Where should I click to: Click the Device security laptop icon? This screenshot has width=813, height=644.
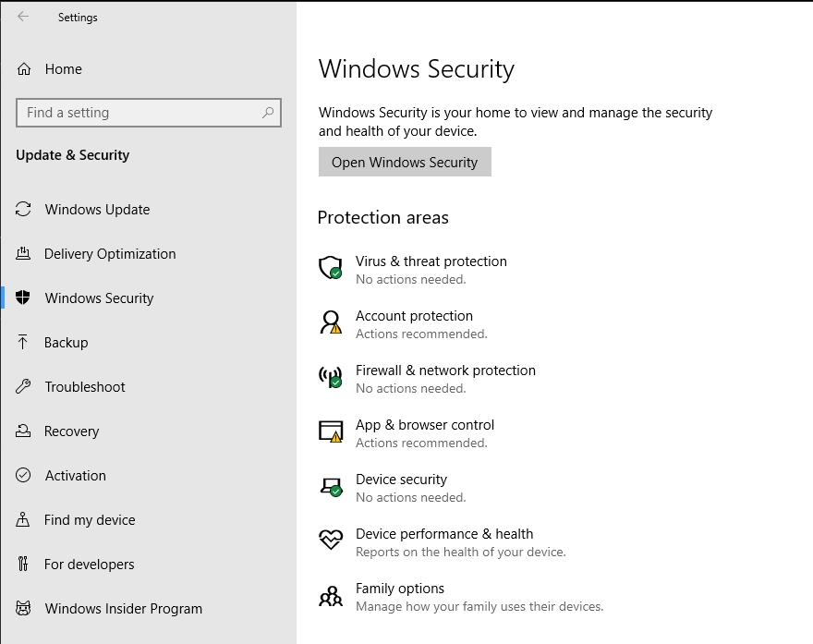tap(330, 486)
